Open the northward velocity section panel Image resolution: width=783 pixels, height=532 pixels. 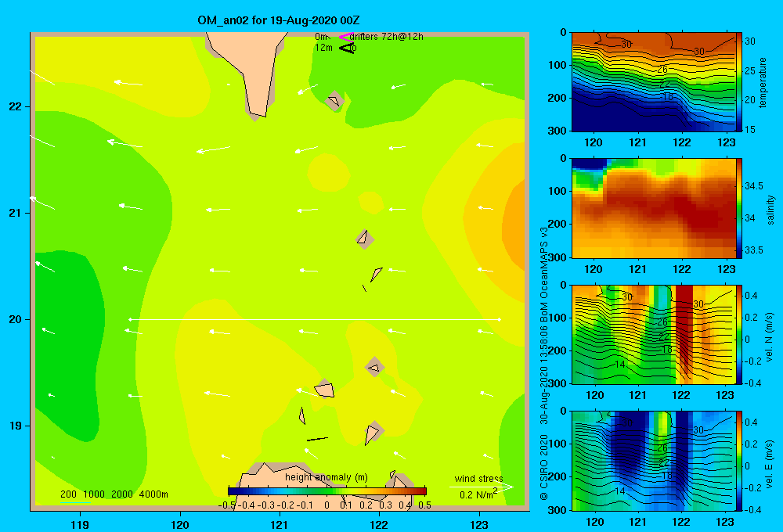coord(654,334)
